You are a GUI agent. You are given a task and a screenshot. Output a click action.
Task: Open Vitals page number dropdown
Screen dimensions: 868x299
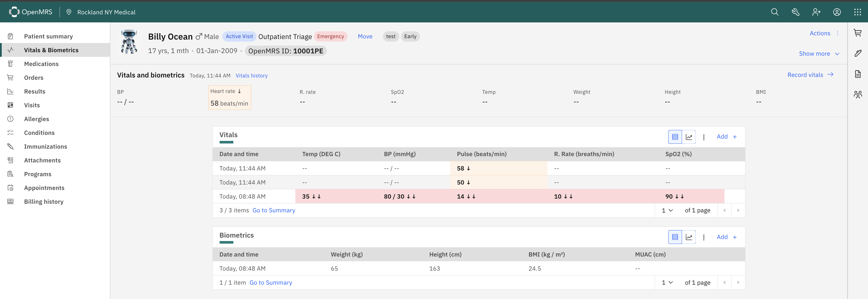click(x=667, y=210)
